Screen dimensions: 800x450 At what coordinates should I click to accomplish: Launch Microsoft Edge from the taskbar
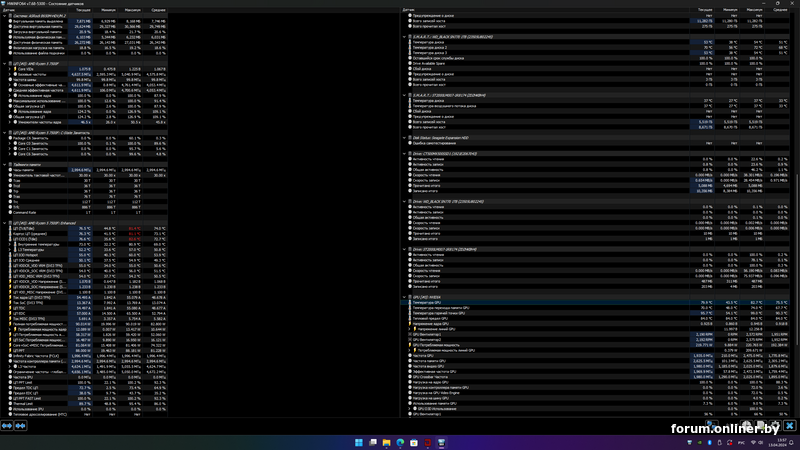click(x=400, y=442)
